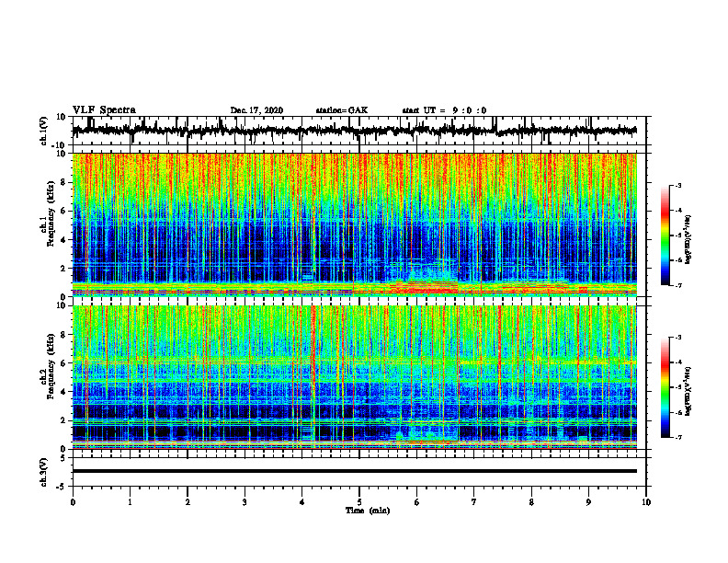The width and height of the screenshot is (728, 563).
Task: Select the date "Dec. 17, 2020" header
Action: (256, 110)
